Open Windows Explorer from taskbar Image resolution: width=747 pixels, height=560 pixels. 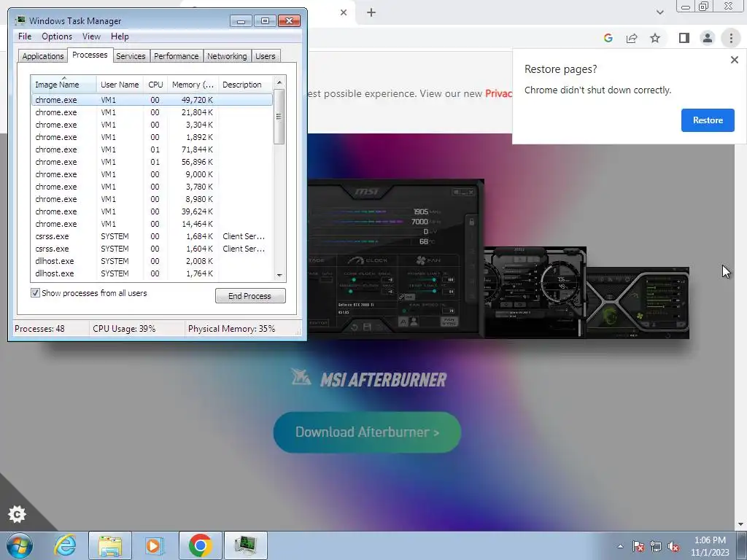110,545
